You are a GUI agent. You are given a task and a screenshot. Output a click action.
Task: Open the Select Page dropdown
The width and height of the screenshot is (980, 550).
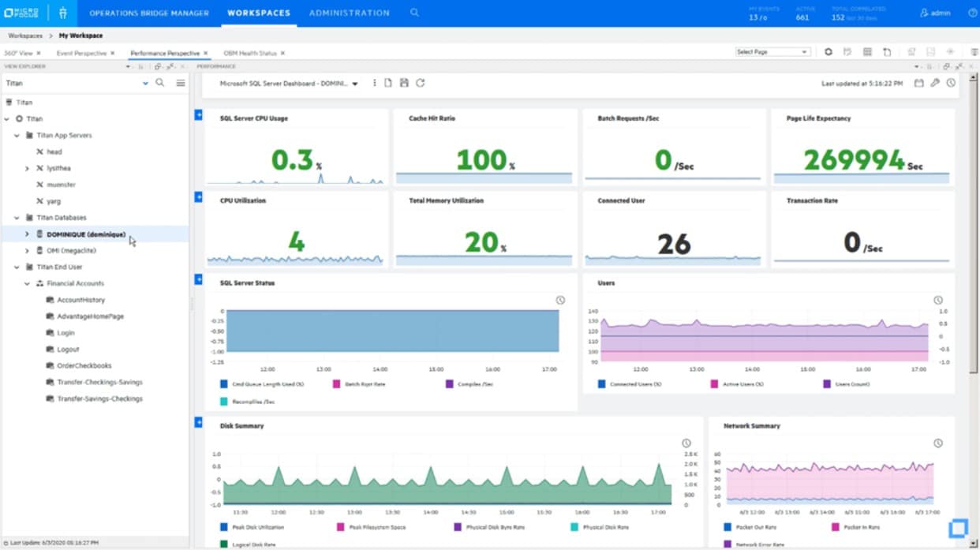point(772,52)
